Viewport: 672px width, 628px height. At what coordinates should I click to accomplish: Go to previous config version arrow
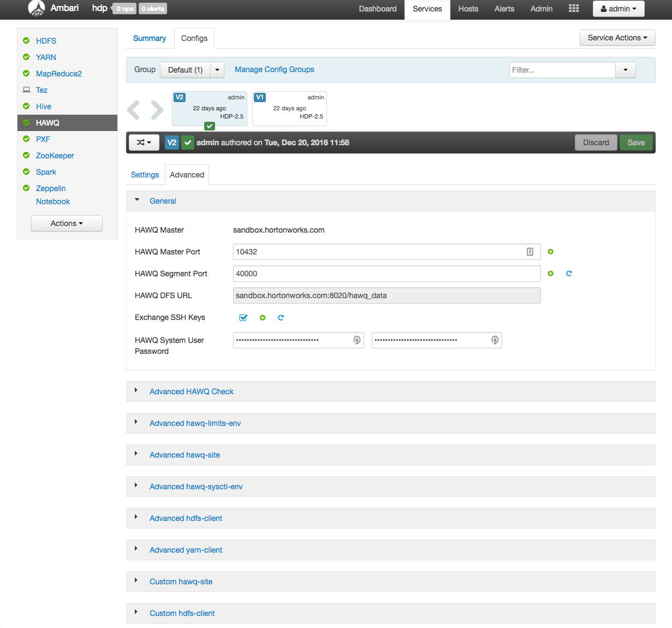coord(133,110)
